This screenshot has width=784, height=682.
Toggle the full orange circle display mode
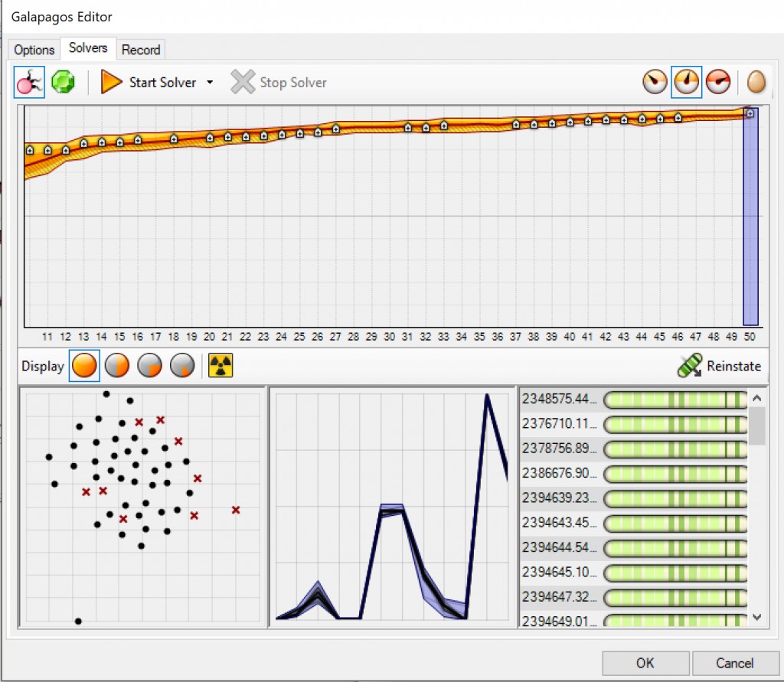tap(84, 366)
